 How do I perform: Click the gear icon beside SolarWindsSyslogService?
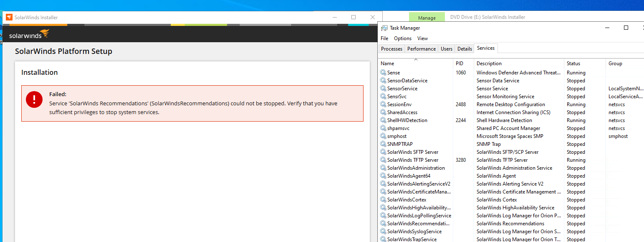[383, 232]
